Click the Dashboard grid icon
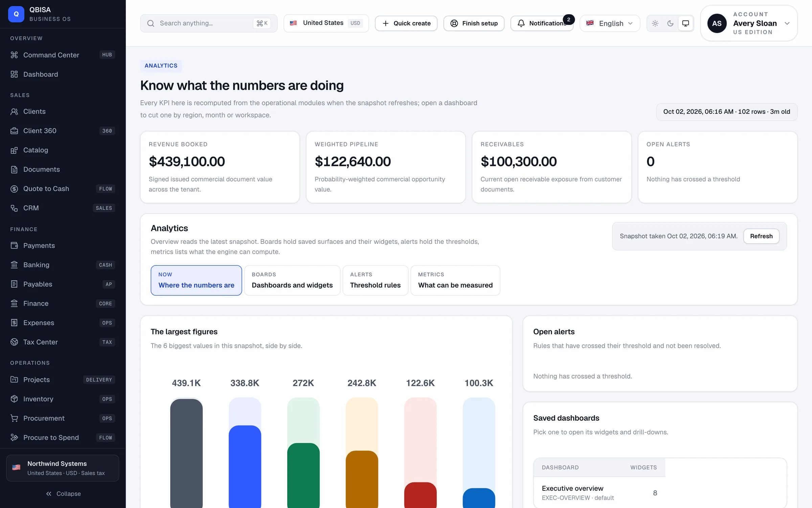 tap(14, 74)
